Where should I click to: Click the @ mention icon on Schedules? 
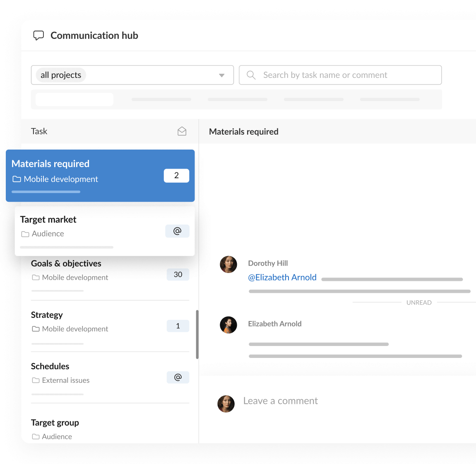click(x=178, y=377)
